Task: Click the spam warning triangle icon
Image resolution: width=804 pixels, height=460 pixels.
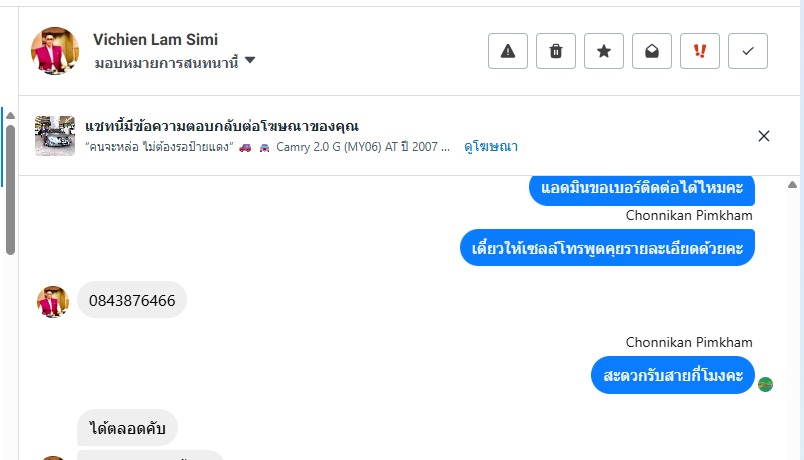Action: point(507,51)
